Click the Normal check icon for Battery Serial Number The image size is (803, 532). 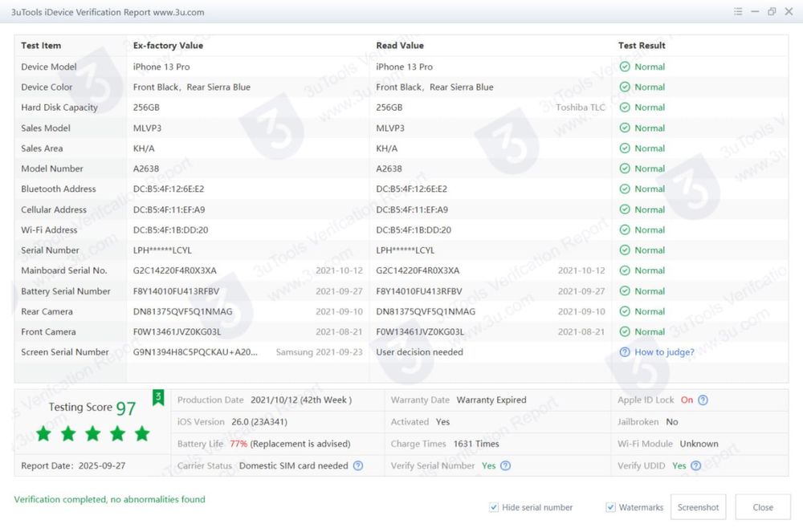(x=625, y=291)
